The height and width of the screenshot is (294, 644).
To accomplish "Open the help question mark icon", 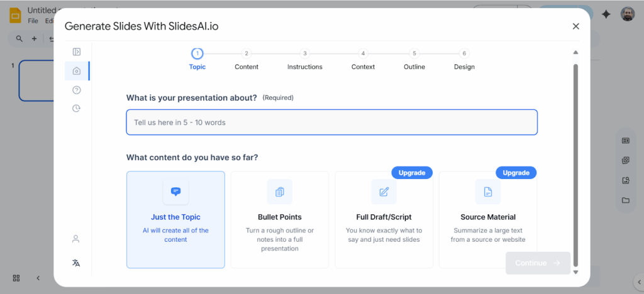I will (x=76, y=90).
